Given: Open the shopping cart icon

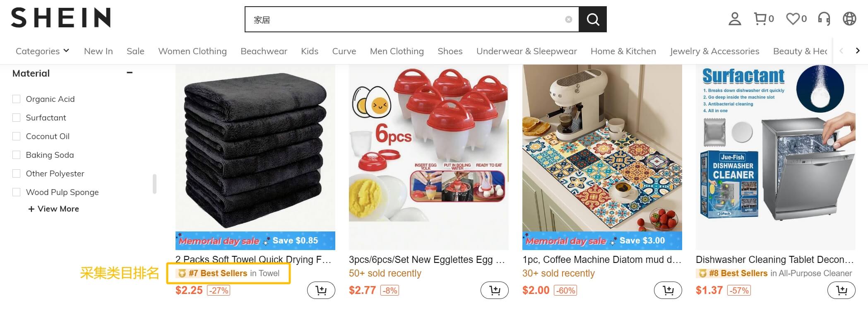Looking at the screenshot, I should pos(764,19).
